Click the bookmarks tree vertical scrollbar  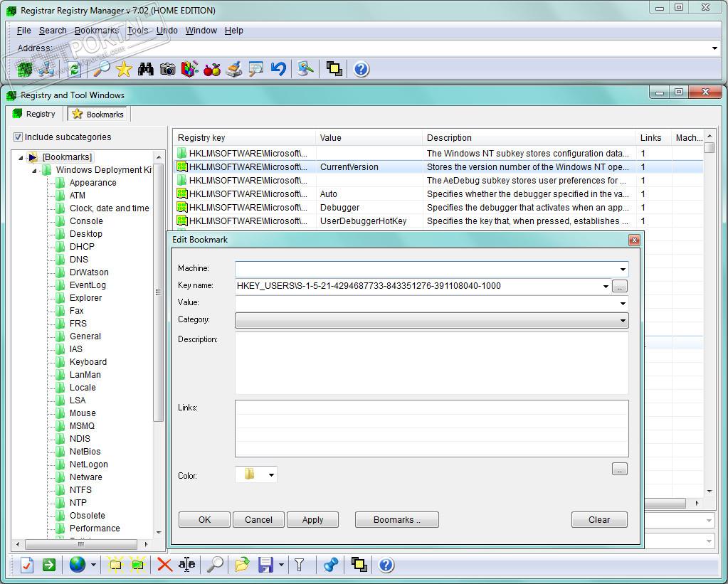click(158, 292)
